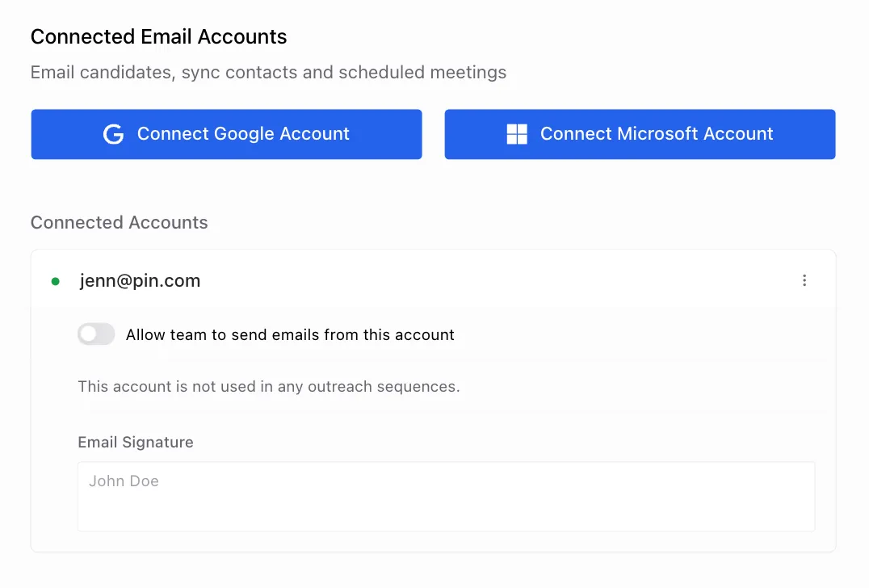Screen dimensions: 869x588
Task: Click 'Allow team to send emails' label
Action: [x=290, y=334]
